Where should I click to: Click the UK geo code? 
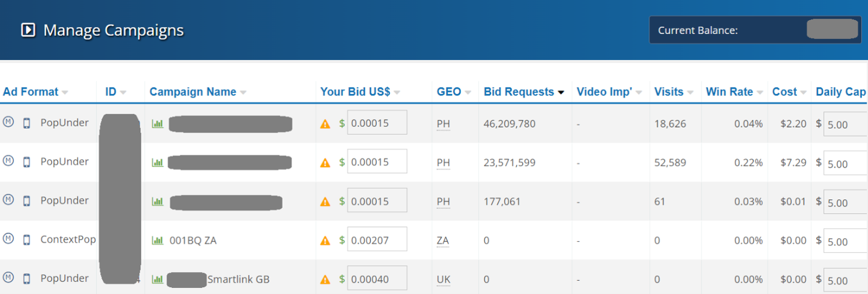[444, 279]
